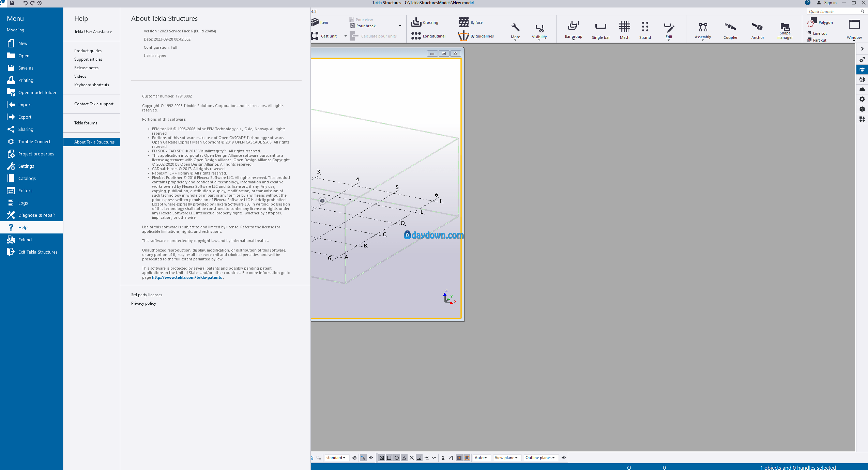Select the Anchor tool
The image size is (868, 470).
[758, 30]
